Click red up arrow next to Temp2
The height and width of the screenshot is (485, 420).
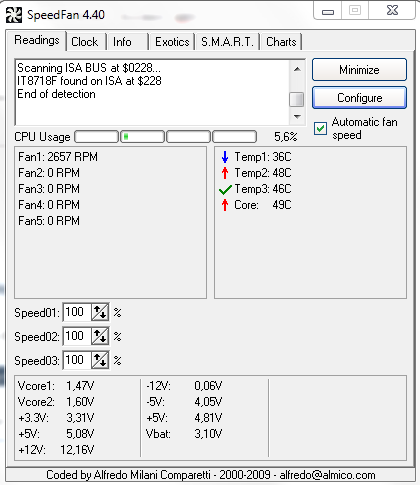[x=225, y=173]
